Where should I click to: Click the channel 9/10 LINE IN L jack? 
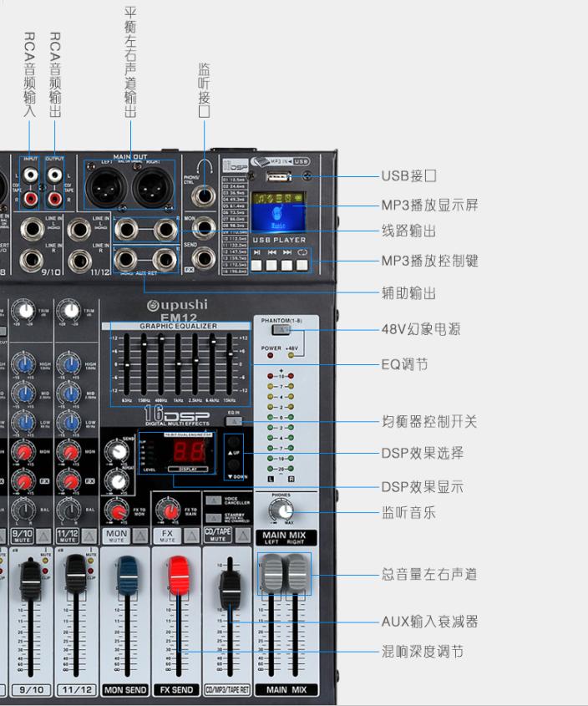[32, 230]
